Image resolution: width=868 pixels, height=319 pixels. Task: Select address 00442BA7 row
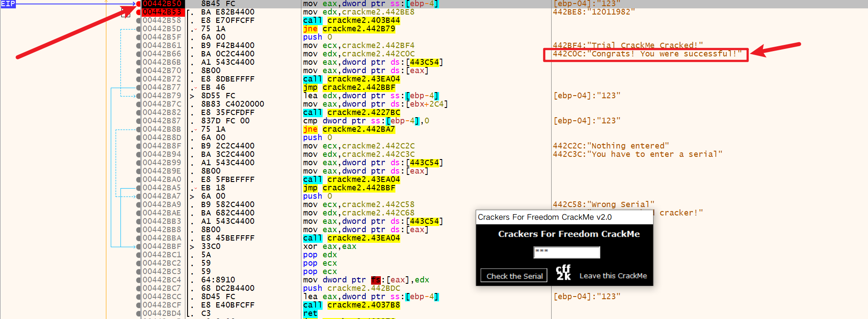162,197
